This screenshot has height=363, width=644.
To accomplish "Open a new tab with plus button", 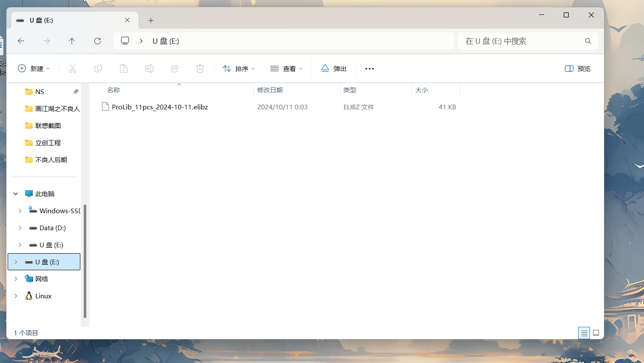I will click(151, 20).
